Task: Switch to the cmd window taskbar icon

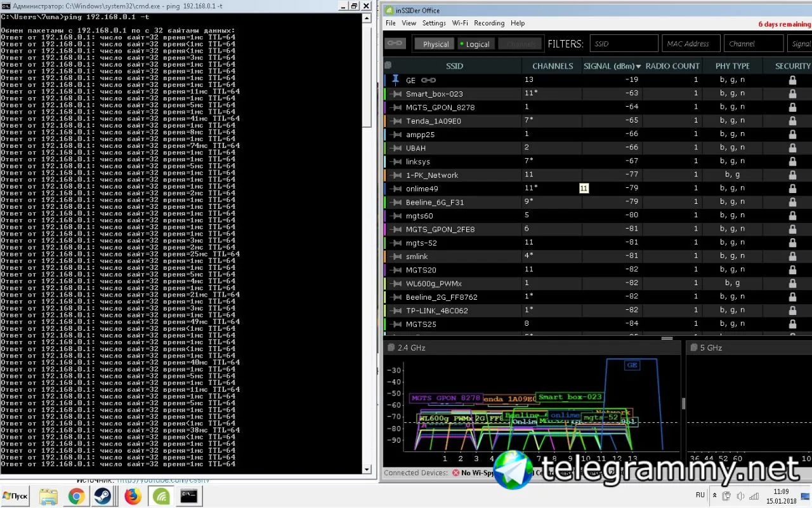Action: [x=188, y=496]
